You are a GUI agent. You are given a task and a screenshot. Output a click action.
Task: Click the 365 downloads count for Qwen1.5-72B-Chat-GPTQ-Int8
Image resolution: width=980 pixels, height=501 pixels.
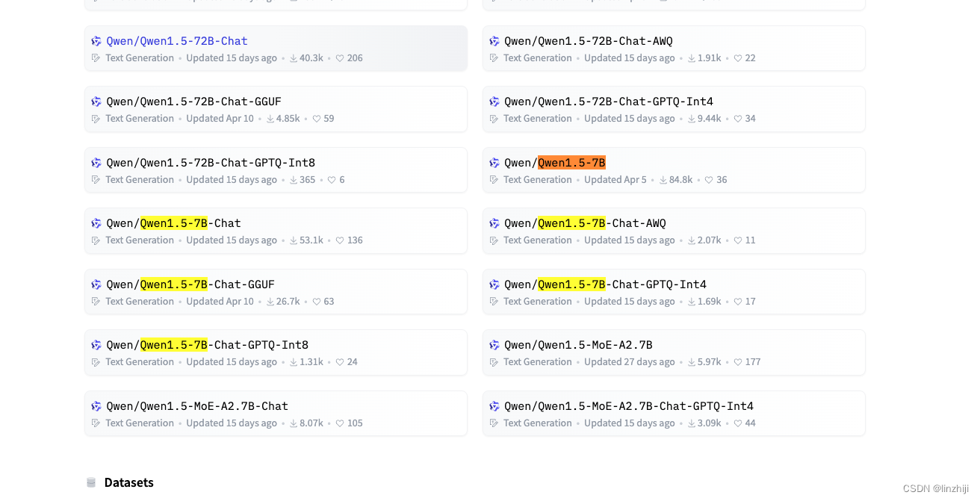[x=308, y=180]
